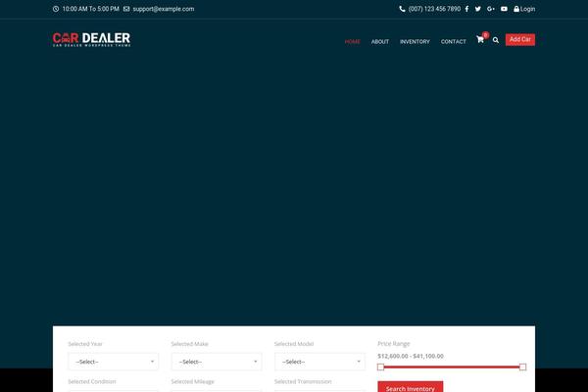Open the About menu item
Screen dimensions: 588x392
point(380,41)
